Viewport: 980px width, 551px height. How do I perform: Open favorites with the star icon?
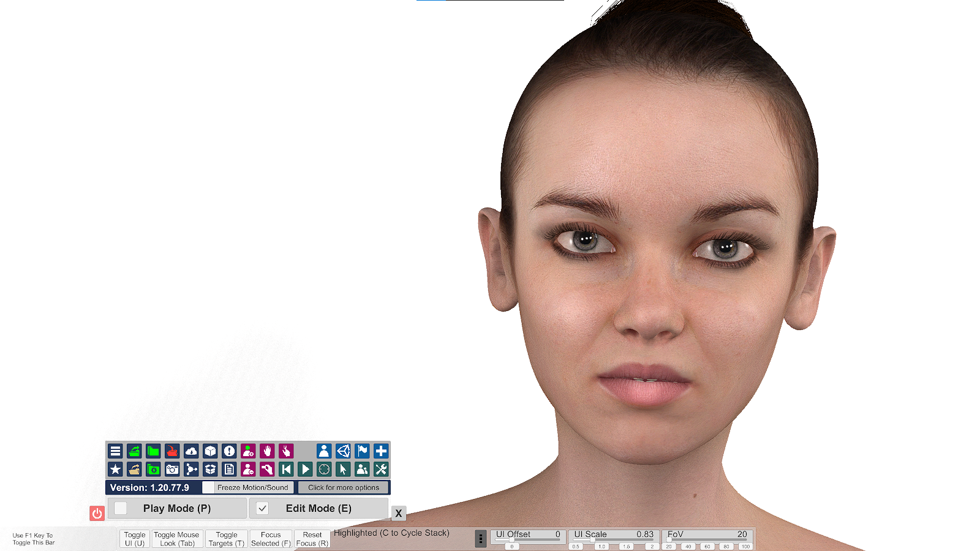coord(115,470)
